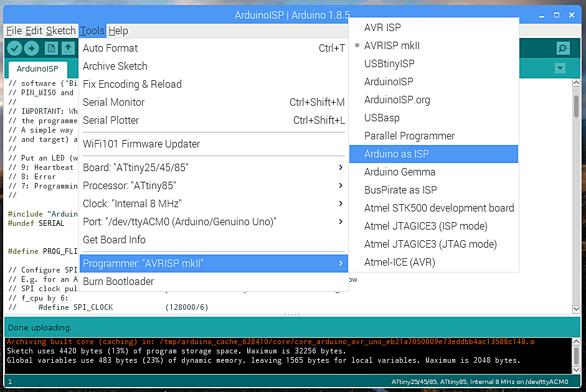Open Serial Plotter from the menu
This screenshot has height=392, width=586.
(214, 120)
